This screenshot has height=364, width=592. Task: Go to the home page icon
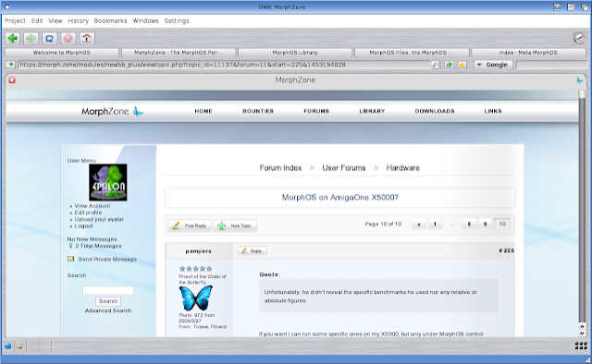click(x=86, y=39)
